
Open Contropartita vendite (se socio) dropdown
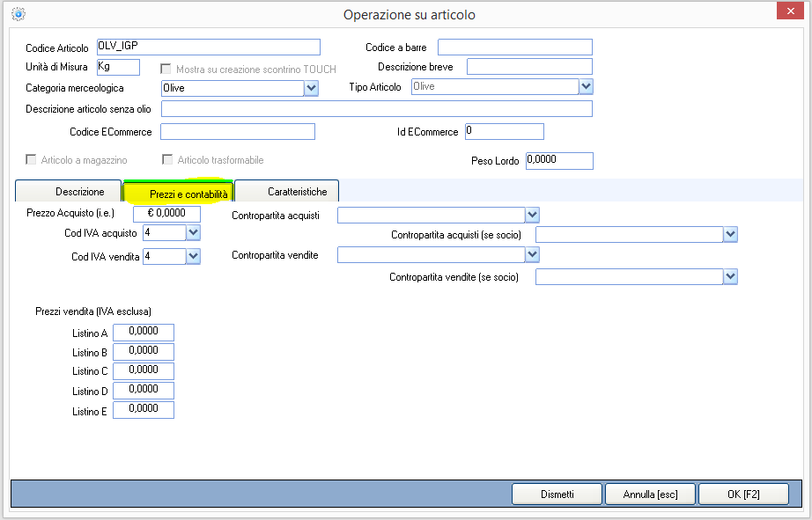pyautogui.click(x=730, y=277)
